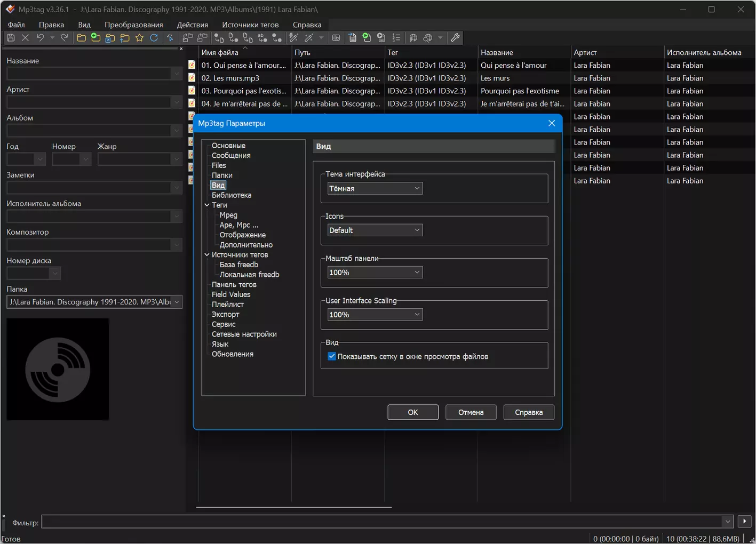Click the globe with lightning tag source icon

[x=413, y=38]
